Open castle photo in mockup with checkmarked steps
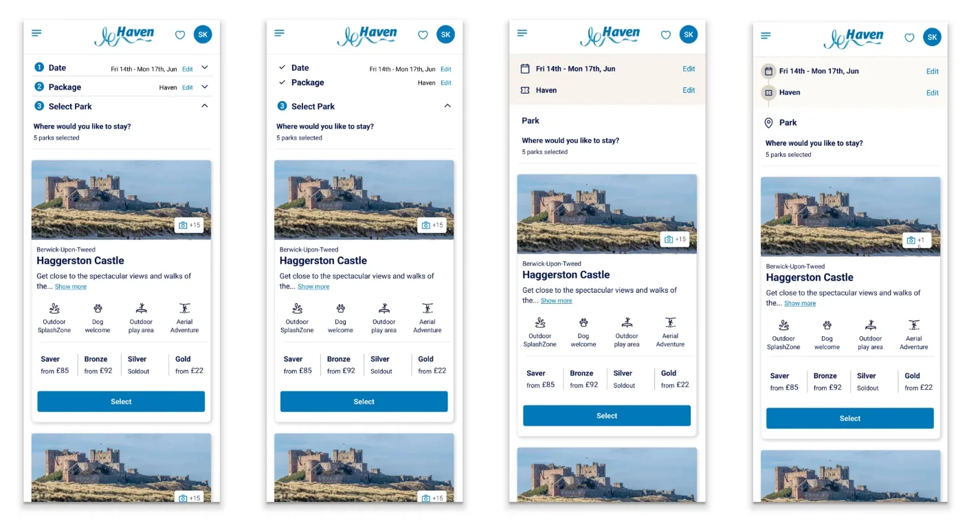Viewport: 980px width, 528px height. pyautogui.click(x=364, y=200)
